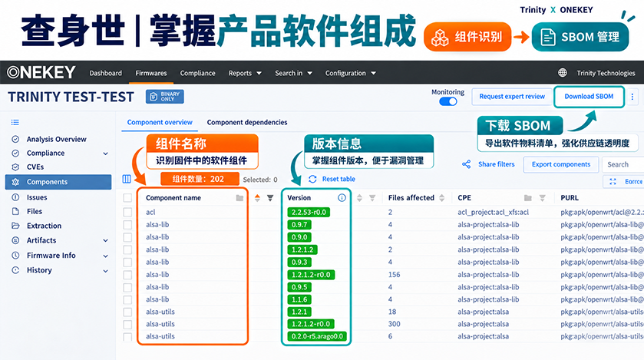Switch to Component dependencies tab
The width and height of the screenshot is (644, 360).
247,122
